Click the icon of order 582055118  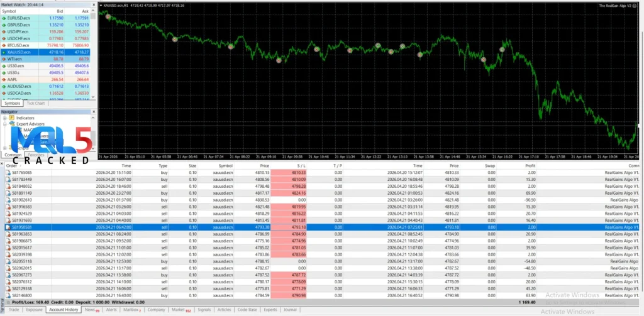click(x=8, y=261)
